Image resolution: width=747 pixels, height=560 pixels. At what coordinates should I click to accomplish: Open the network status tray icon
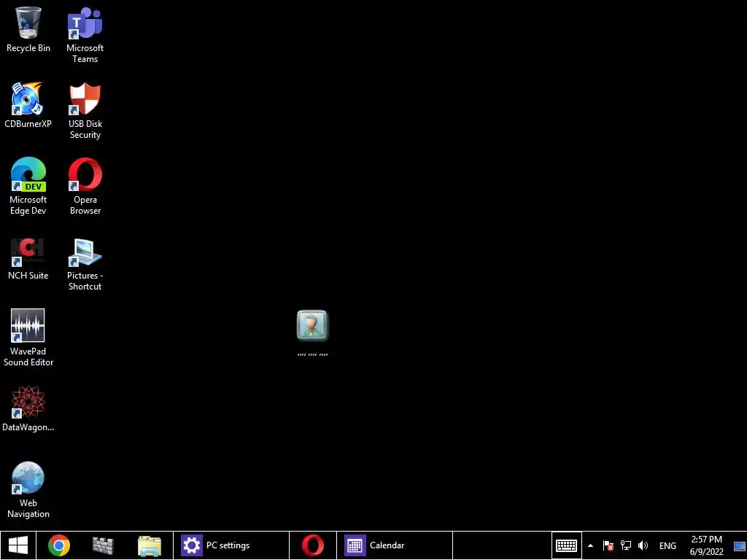pyautogui.click(x=625, y=545)
